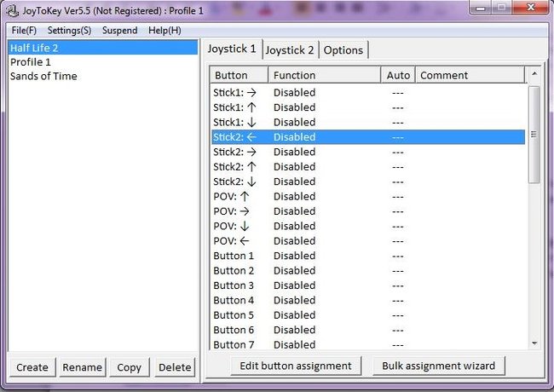Open Edit button assignment

[x=296, y=366]
